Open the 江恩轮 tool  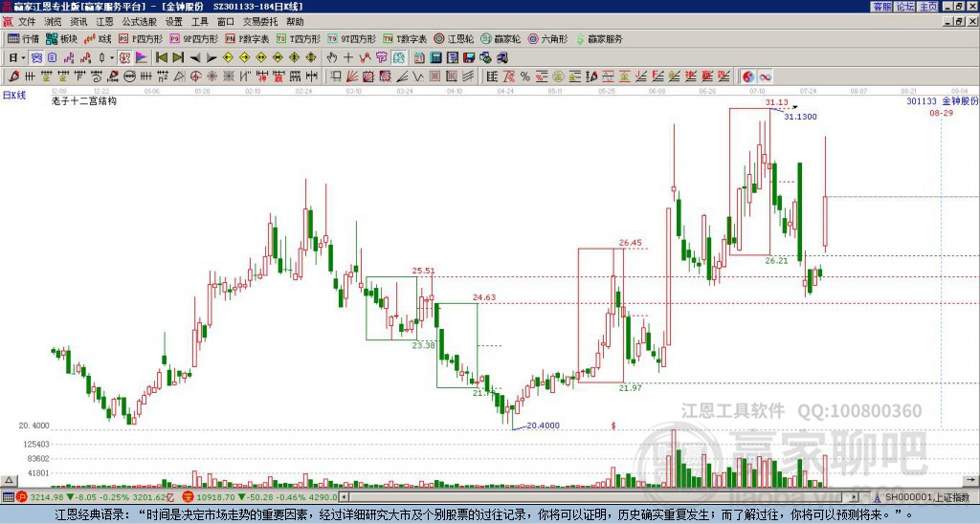[x=454, y=38]
